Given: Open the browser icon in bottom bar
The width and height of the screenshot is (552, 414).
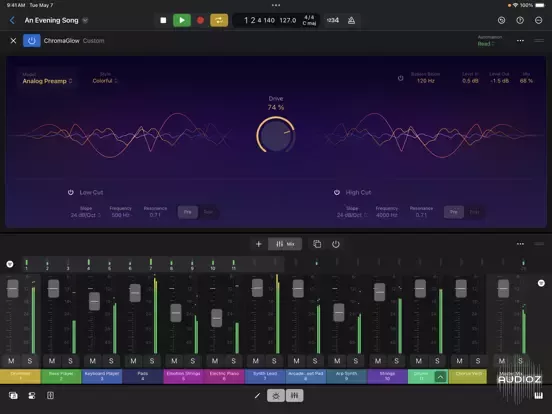Looking at the screenshot, I should [x=13, y=396].
